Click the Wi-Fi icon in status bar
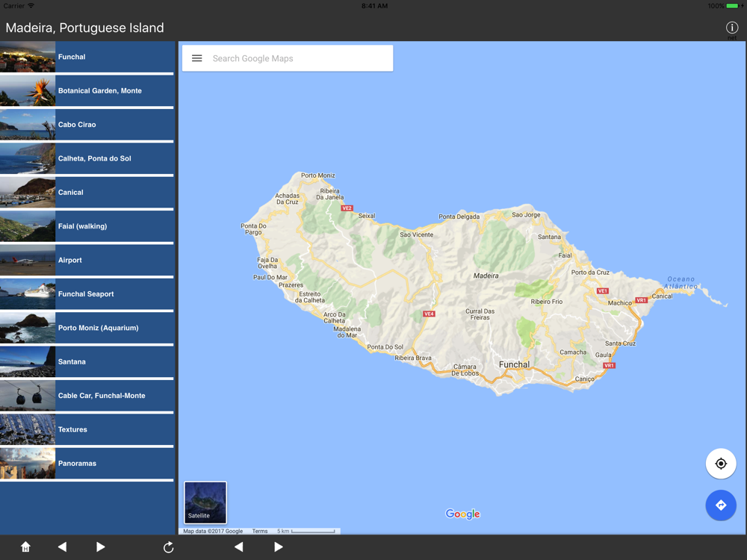 pos(31,6)
